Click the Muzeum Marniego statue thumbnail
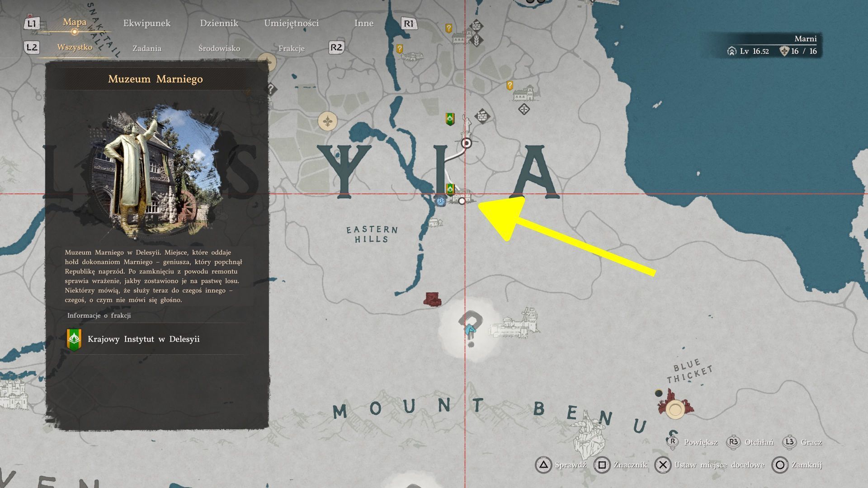The image size is (868, 488). pyautogui.click(x=155, y=172)
